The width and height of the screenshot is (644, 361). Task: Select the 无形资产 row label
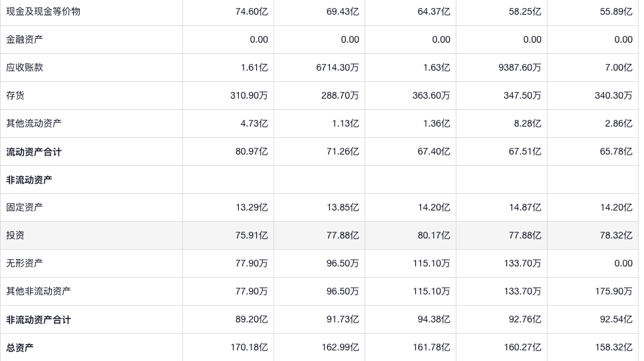(x=25, y=263)
